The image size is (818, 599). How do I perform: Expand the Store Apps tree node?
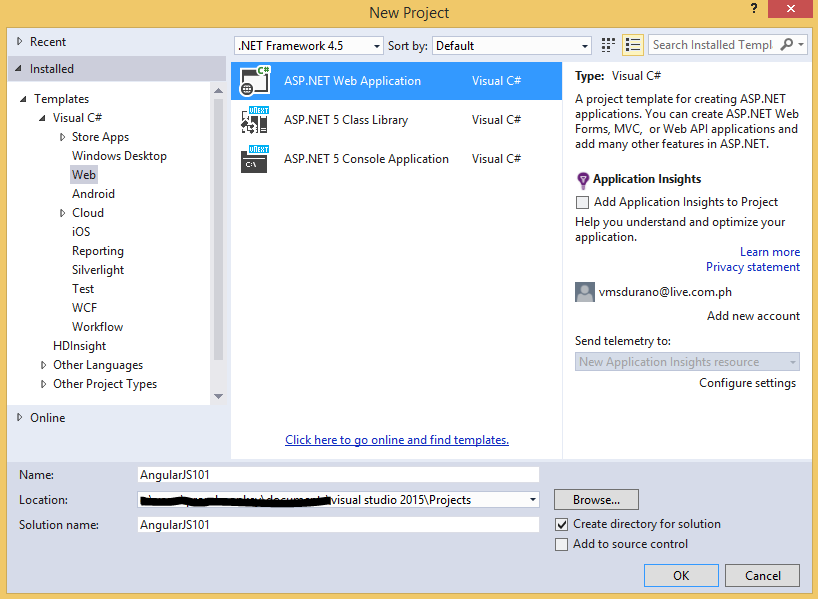tap(62, 137)
